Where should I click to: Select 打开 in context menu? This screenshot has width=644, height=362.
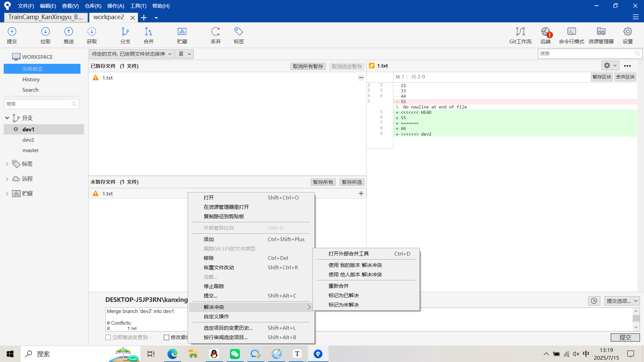tap(251, 197)
